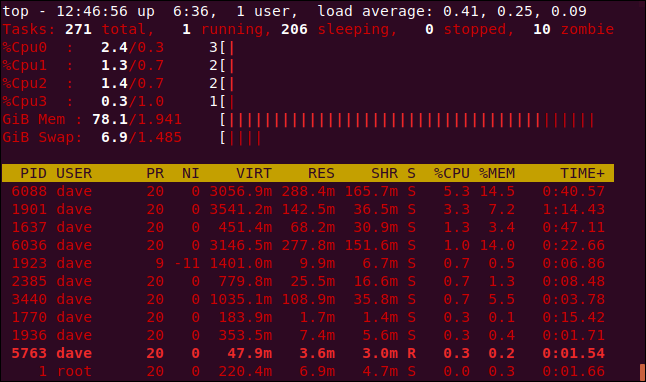Select the %Cpu2 label

coord(25,84)
